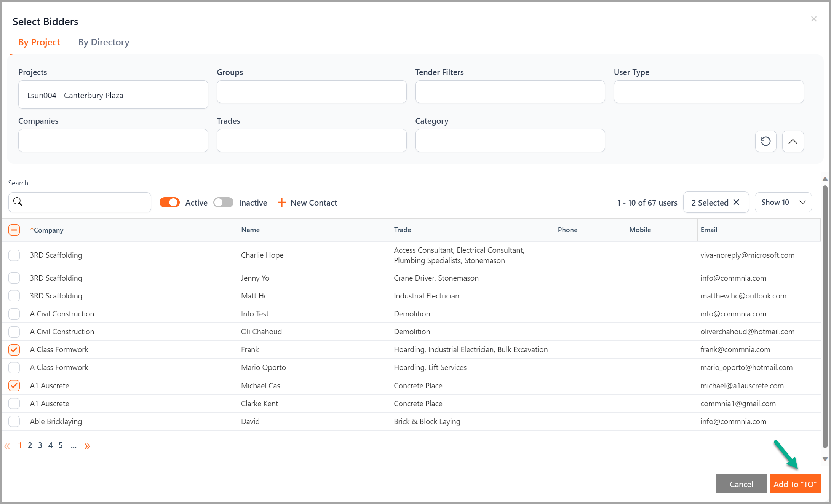Open the Groups dropdown
Screen dimensions: 831x504
coord(312,92)
